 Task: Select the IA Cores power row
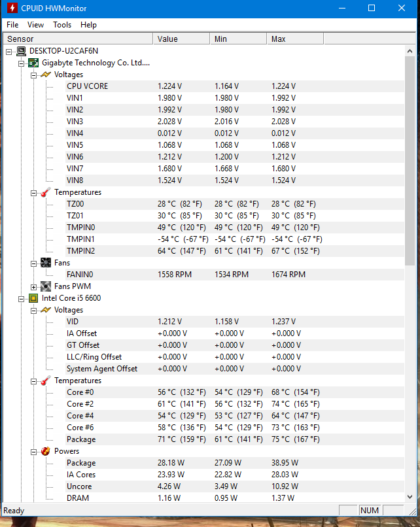235,475
